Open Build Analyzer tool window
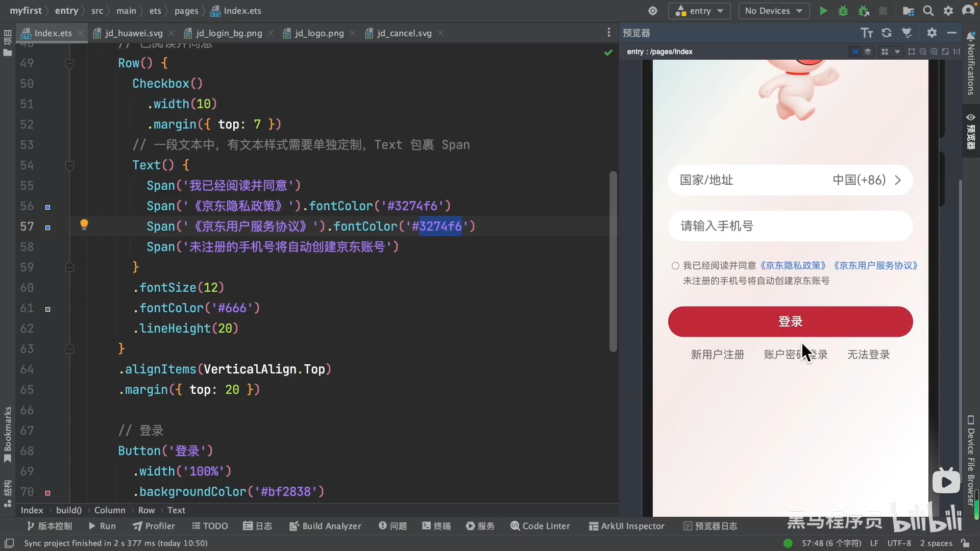 (x=325, y=526)
